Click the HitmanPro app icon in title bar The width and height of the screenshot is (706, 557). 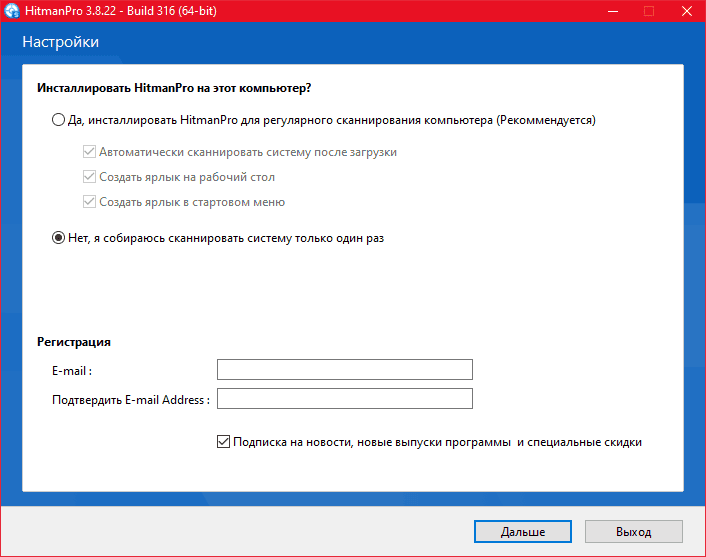point(12,11)
